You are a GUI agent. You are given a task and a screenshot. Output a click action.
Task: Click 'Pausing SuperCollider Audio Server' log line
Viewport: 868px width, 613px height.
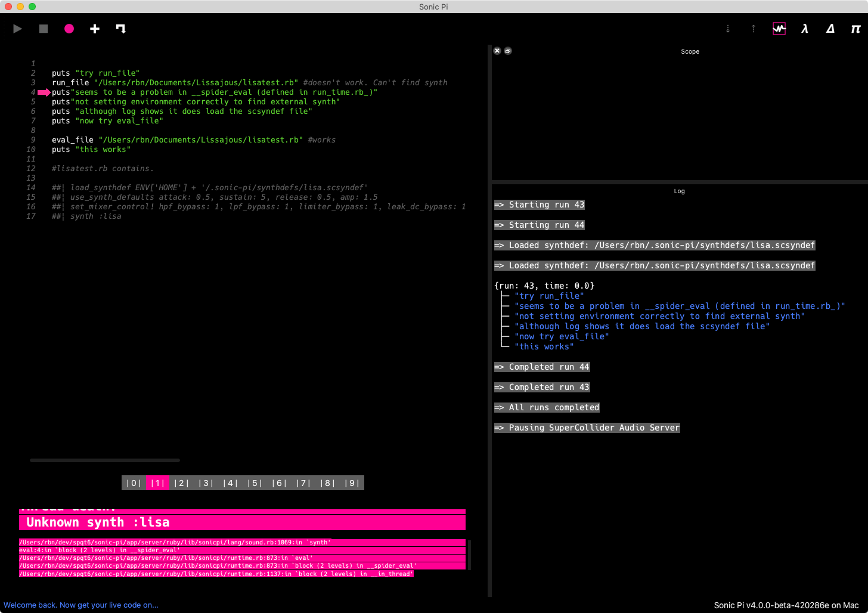[x=587, y=428]
